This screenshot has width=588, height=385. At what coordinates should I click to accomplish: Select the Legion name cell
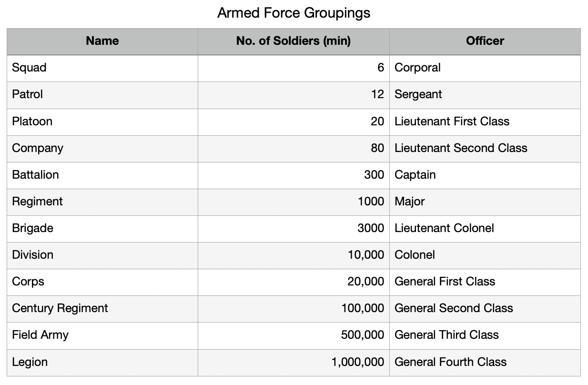click(x=102, y=362)
